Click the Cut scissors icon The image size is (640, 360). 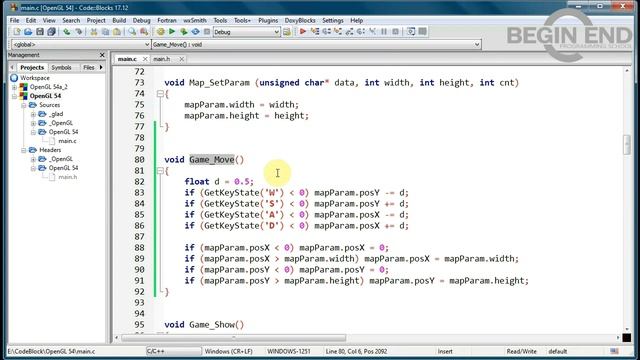tap(94, 32)
